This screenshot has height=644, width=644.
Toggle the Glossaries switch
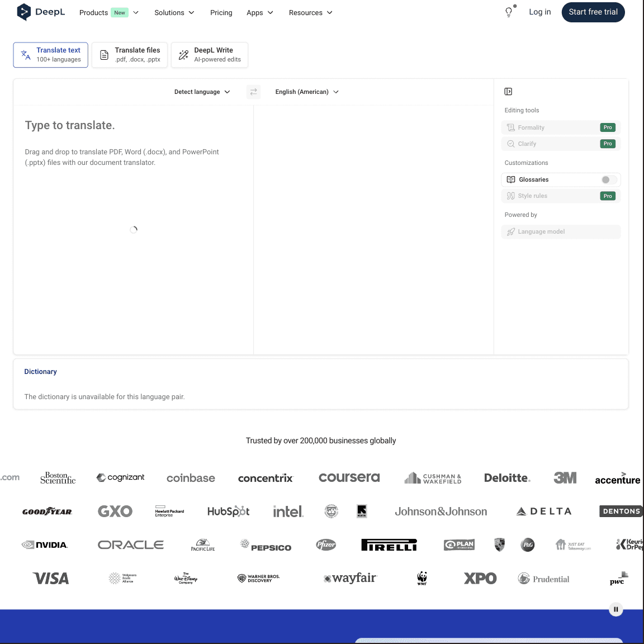click(x=609, y=179)
